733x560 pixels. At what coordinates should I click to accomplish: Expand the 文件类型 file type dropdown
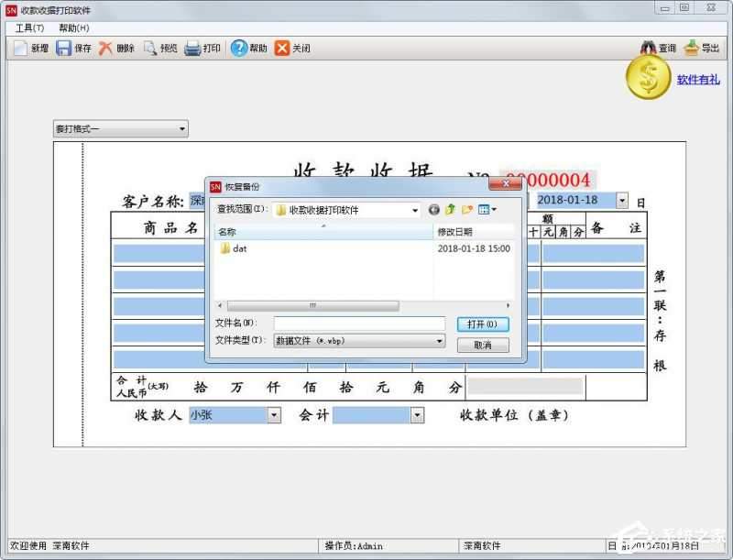[x=440, y=341]
